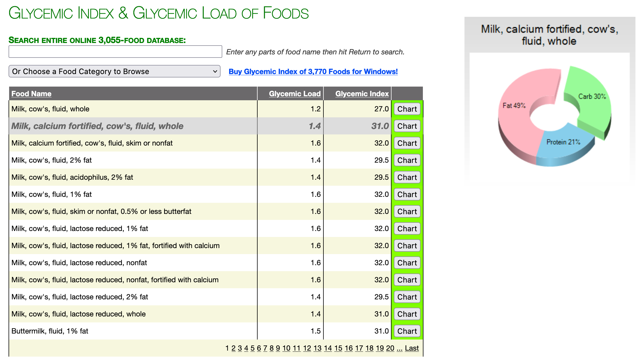The width and height of the screenshot is (644, 364).
Task: Sort table by Glycemic Index column
Action: (362, 94)
